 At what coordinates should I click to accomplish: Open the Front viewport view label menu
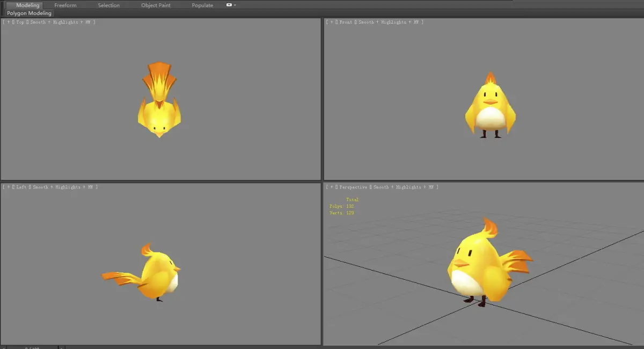[x=346, y=22]
